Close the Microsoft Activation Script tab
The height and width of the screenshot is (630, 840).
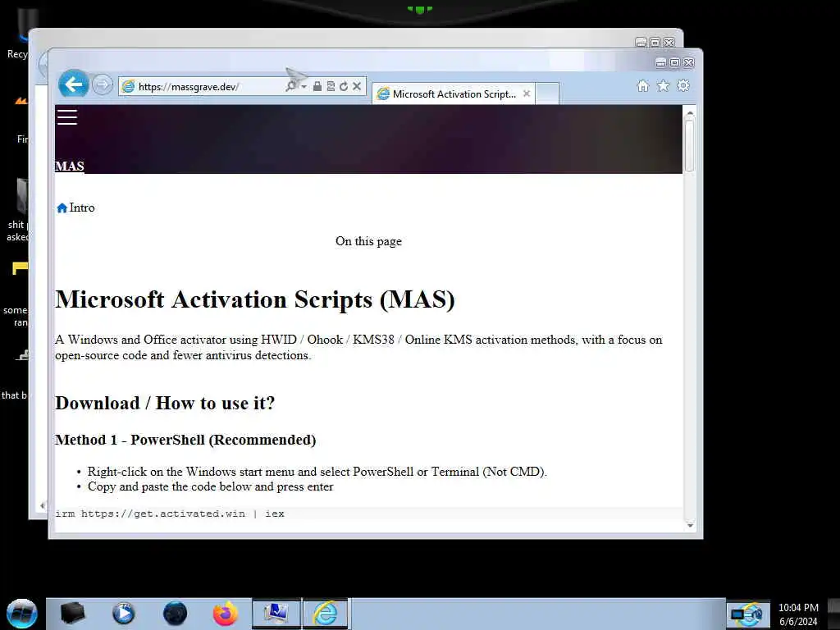[527, 94]
